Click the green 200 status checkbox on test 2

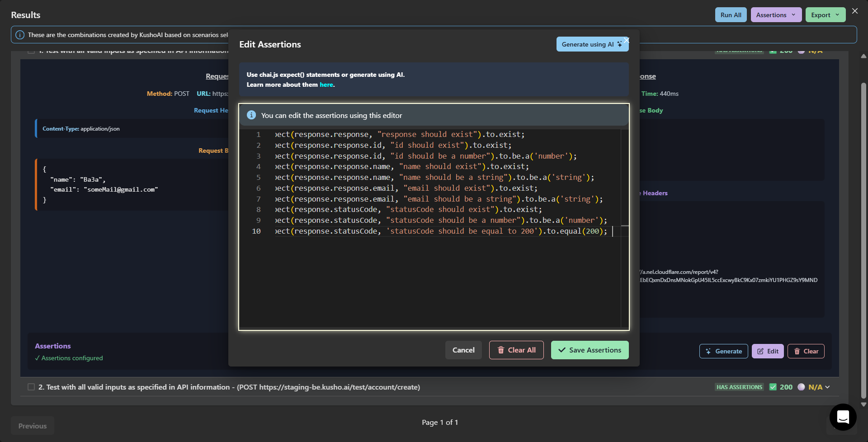[x=773, y=387]
